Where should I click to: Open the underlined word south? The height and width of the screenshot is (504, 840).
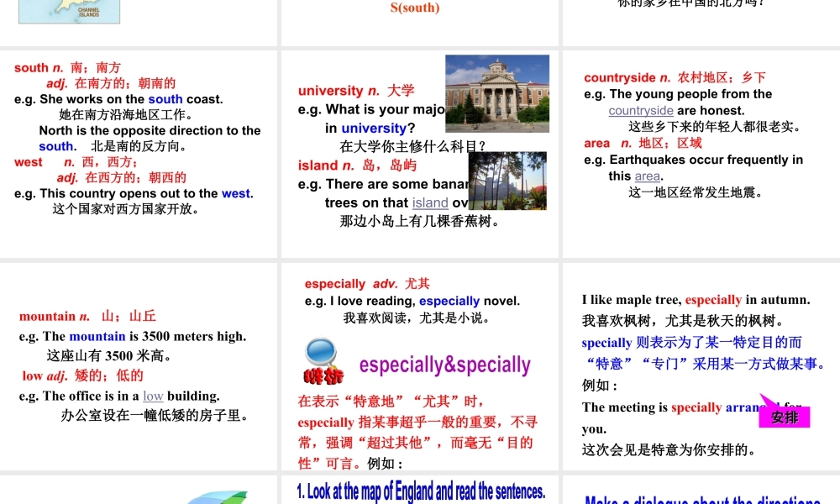point(165,99)
